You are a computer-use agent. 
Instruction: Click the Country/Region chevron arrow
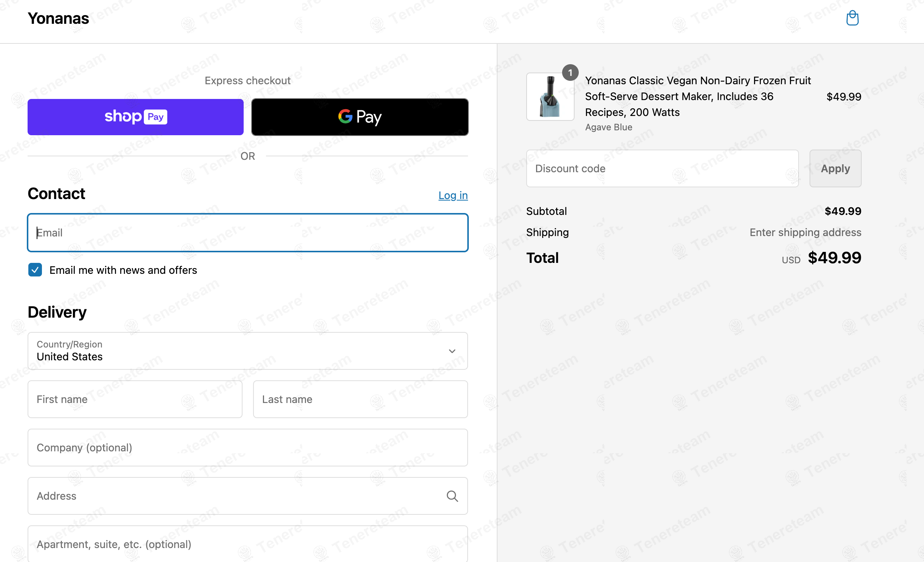tap(452, 351)
